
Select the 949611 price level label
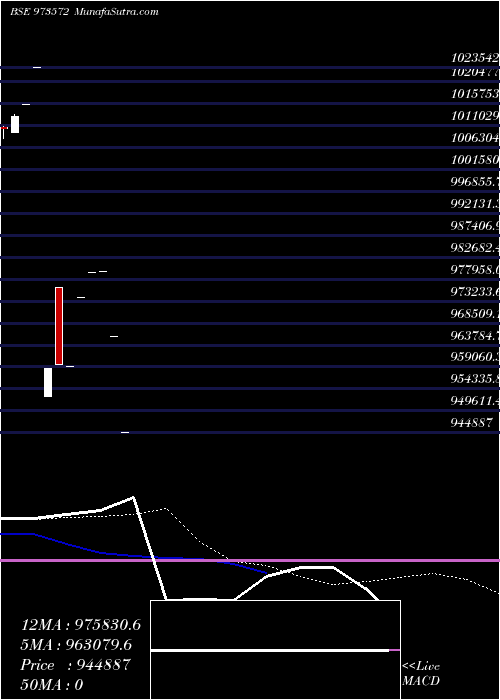coord(475,401)
